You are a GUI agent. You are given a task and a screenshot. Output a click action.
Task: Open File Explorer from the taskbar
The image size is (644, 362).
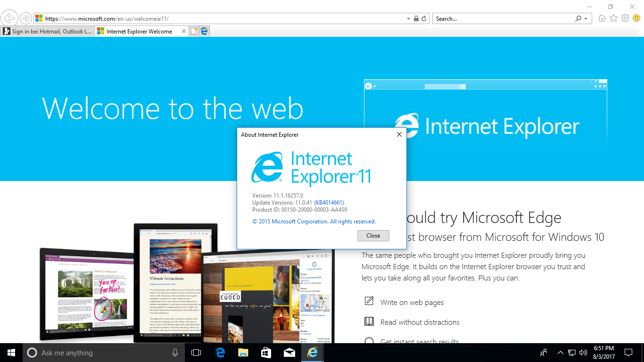[x=243, y=353]
